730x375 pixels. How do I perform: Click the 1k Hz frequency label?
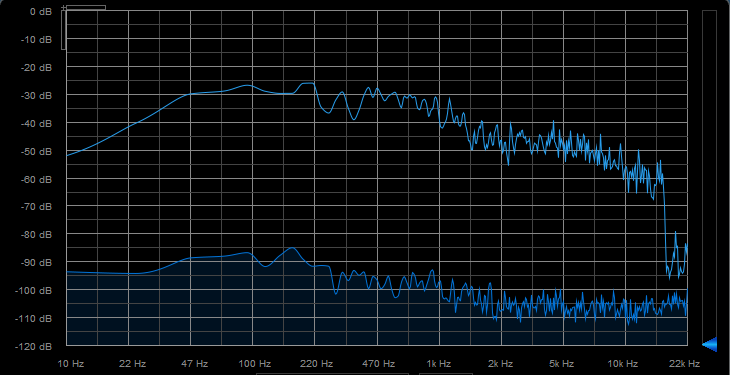(439, 363)
